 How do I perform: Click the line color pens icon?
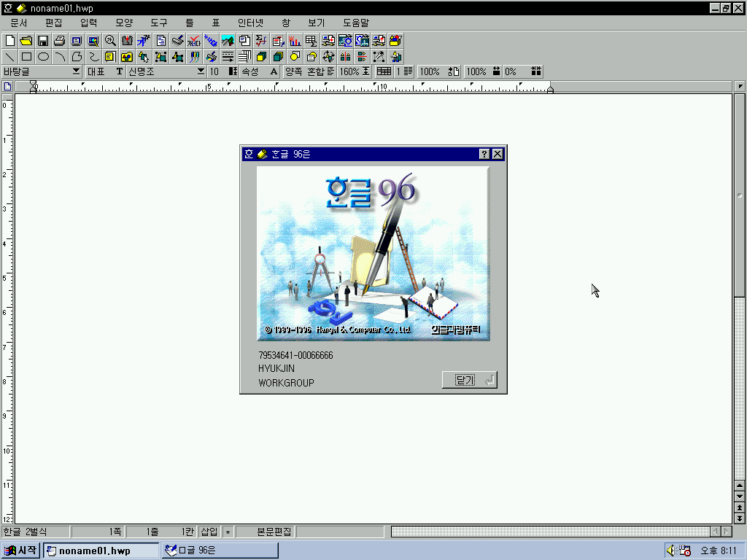click(194, 57)
